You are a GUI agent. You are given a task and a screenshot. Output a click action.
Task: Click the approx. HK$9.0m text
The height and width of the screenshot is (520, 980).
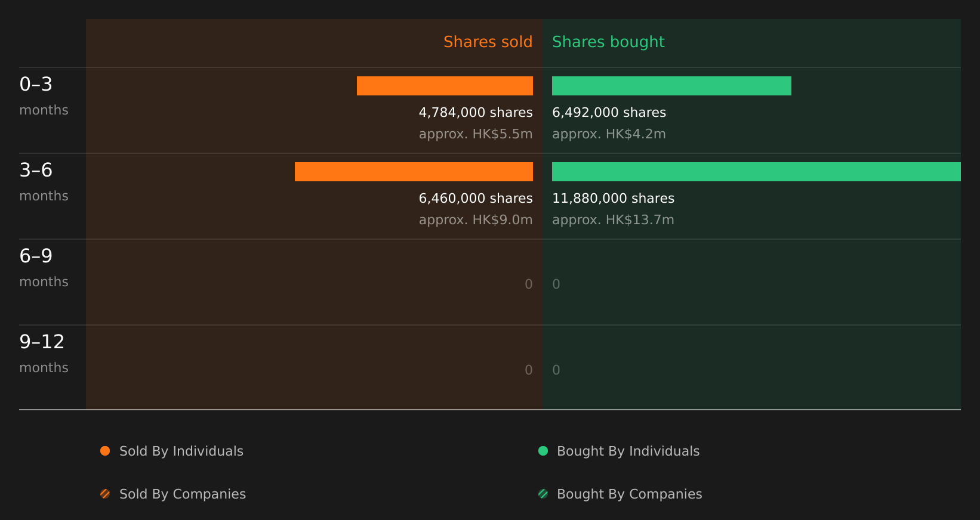tap(476, 220)
